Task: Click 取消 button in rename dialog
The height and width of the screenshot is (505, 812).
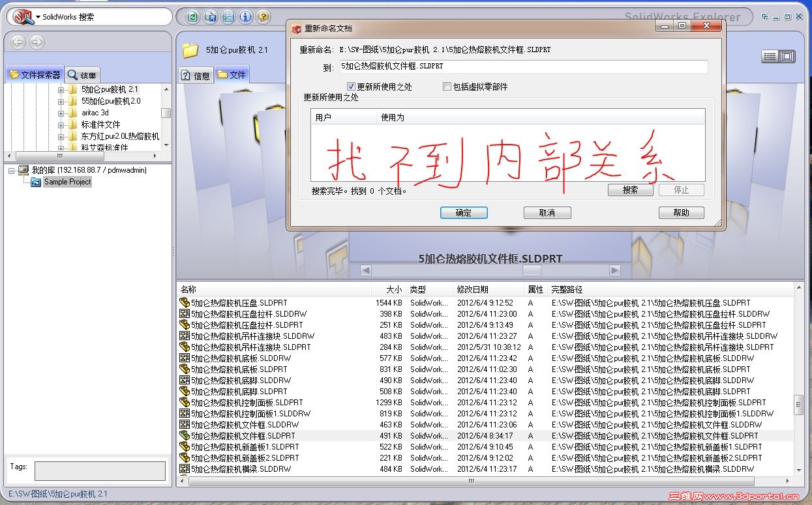Action: tap(547, 213)
